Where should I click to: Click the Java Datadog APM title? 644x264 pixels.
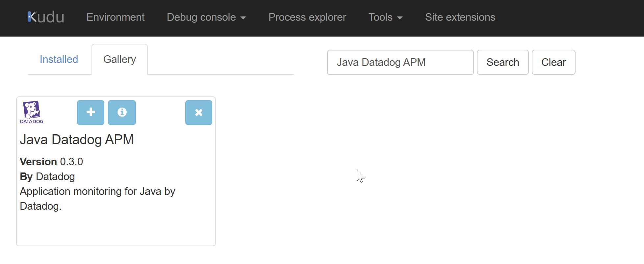click(77, 140)
